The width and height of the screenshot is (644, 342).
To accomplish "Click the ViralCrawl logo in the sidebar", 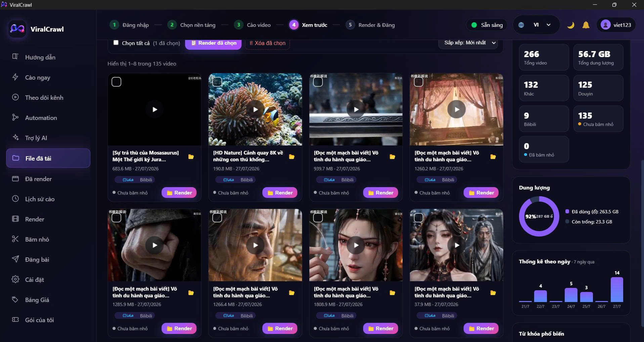I will (17, 29).
